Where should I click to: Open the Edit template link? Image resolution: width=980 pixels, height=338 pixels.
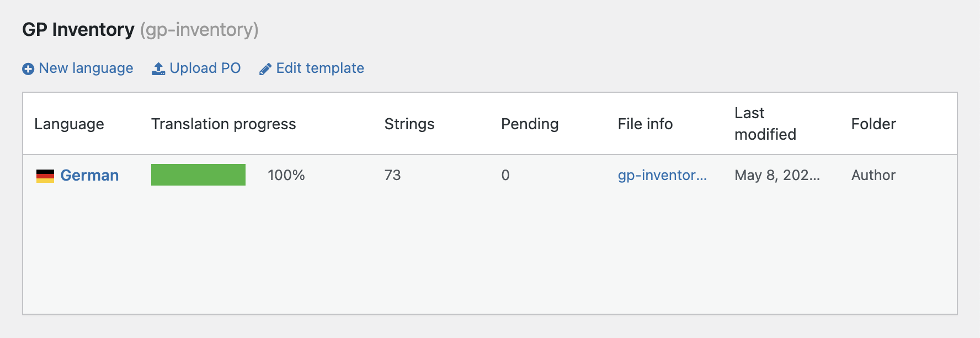point(320,68)
